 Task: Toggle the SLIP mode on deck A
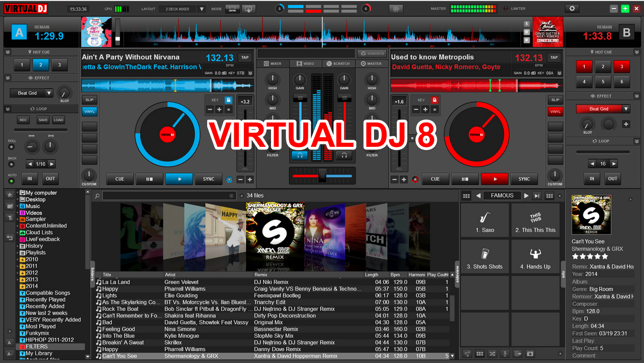point(89,100)
